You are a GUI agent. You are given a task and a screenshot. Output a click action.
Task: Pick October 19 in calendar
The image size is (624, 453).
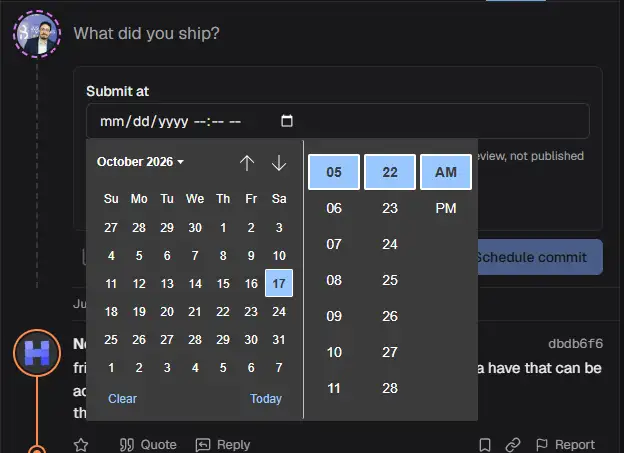coord(139,311)
